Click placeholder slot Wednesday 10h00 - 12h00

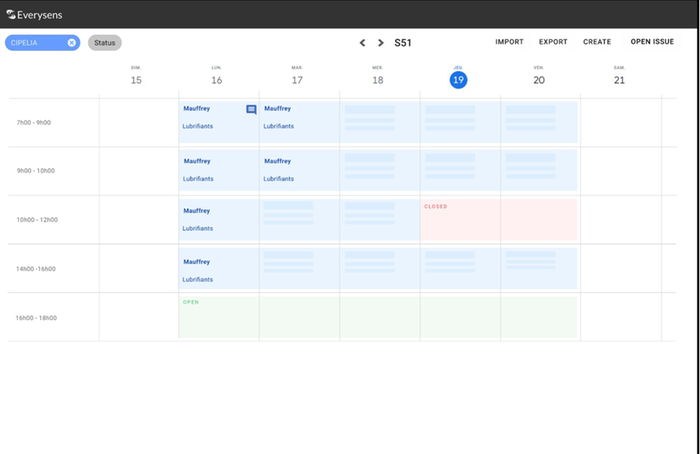pyautogui.click(x=380, y=220)
